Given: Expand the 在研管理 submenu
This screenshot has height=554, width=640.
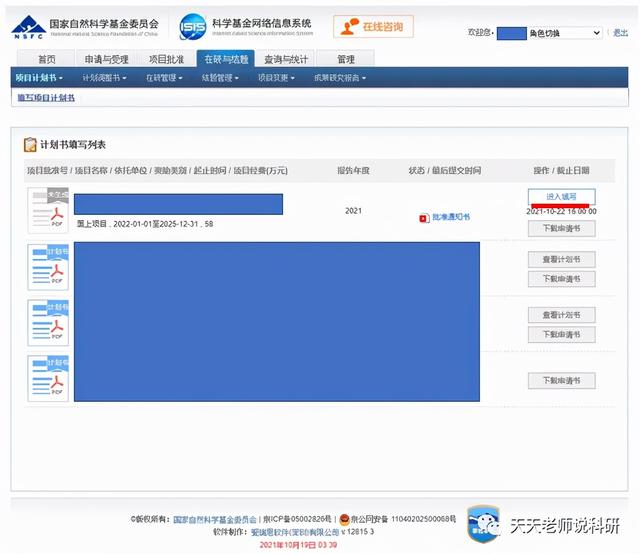Looking at the screenshot, I should pos(164,78).
